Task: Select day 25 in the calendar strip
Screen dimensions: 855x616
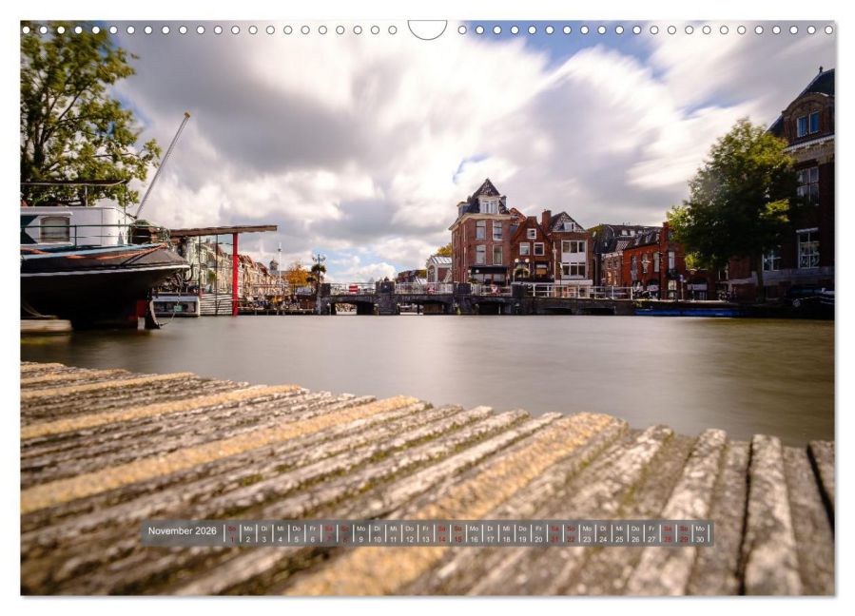Action: tap(619, 533)
